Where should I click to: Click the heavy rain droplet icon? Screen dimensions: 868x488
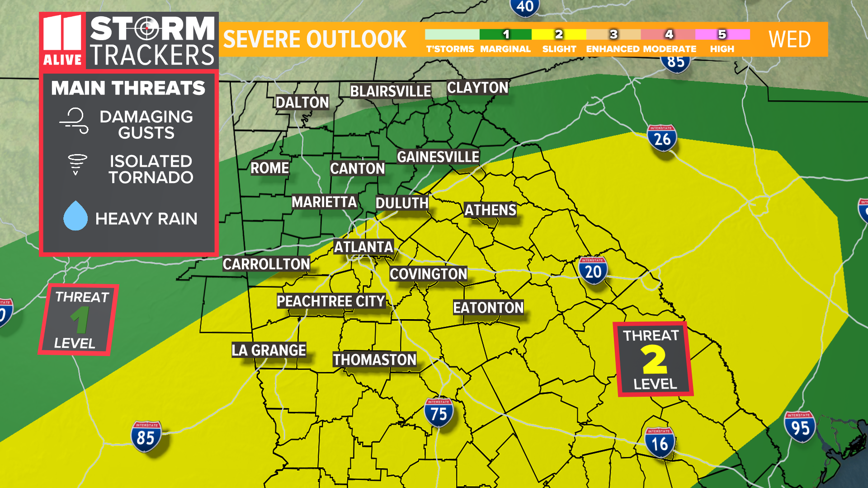click(75, 215)
